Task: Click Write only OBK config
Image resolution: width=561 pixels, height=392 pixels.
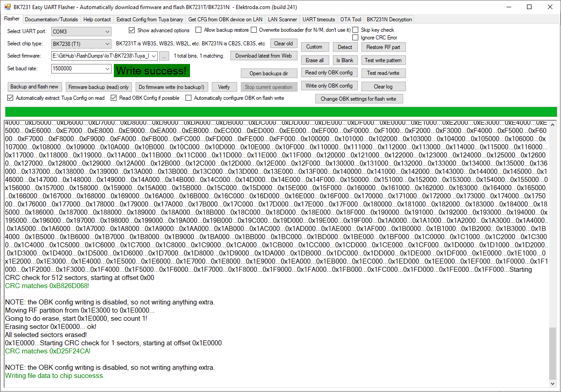Action: [329, 86]
